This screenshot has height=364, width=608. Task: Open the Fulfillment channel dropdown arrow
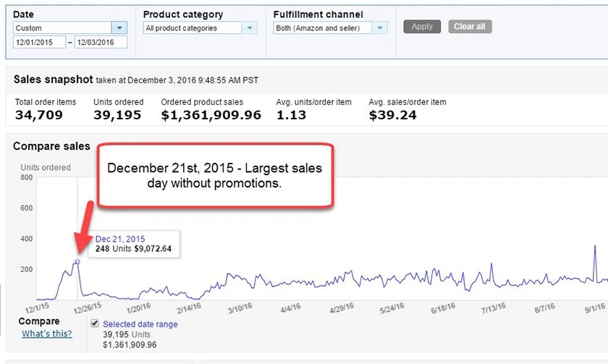coord(380,28)
